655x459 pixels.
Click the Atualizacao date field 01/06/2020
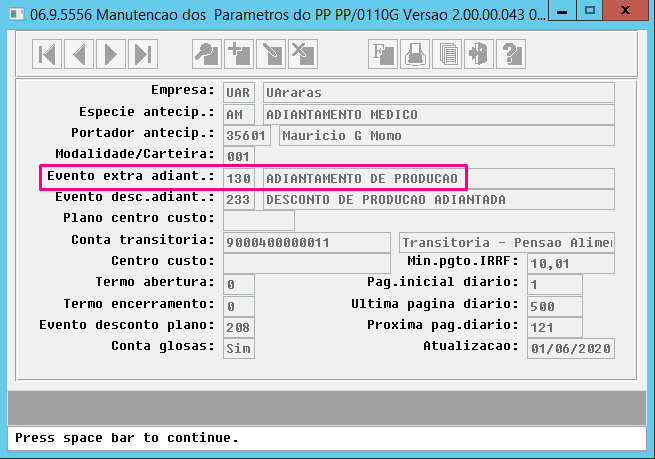tap(571, 348)
